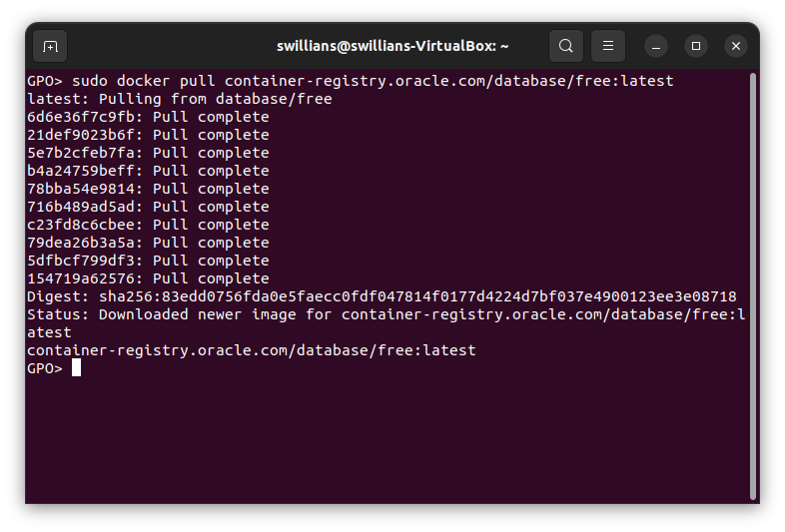Close the terminal window
The image size is (785, 532).
point(736,46)
